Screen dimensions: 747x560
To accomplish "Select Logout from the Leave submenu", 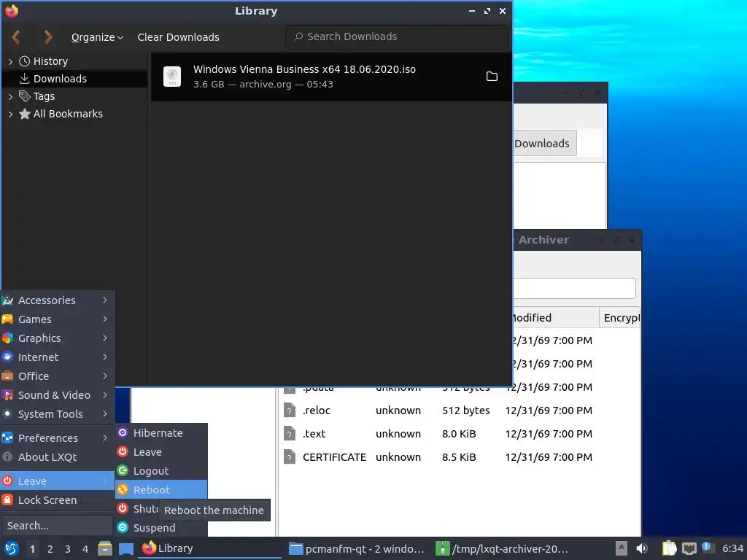I will coord(161,470).
